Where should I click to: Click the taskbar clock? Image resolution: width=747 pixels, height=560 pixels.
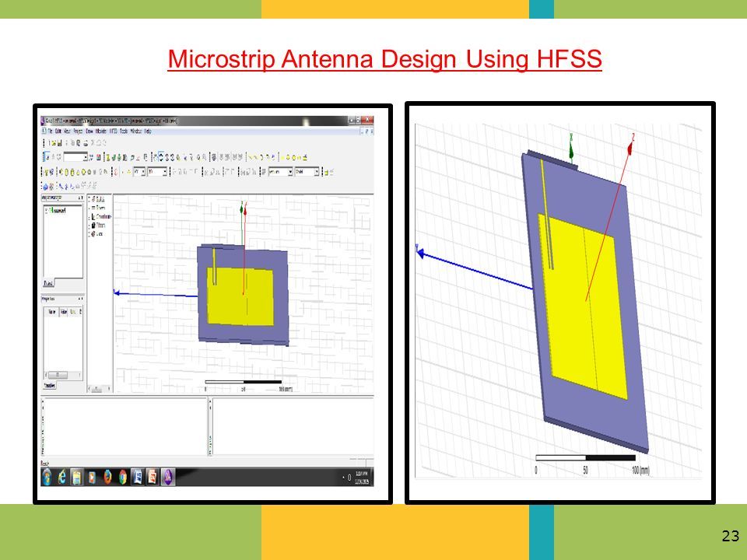pos(362,477)
